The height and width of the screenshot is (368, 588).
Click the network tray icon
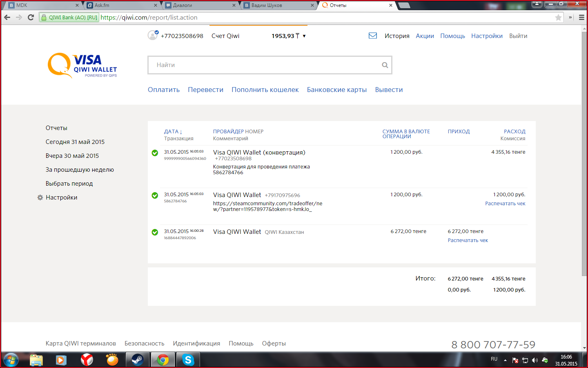pos(525,360)
